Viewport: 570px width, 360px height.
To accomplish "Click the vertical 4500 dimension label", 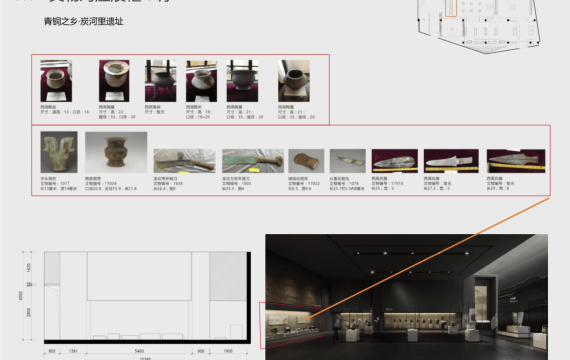I will [x=21, y=296].
